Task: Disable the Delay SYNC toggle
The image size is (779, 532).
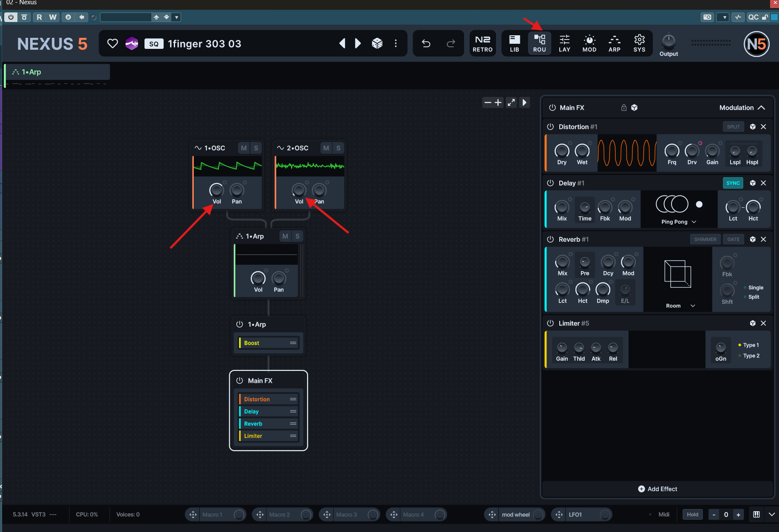Action: point(733,183)
